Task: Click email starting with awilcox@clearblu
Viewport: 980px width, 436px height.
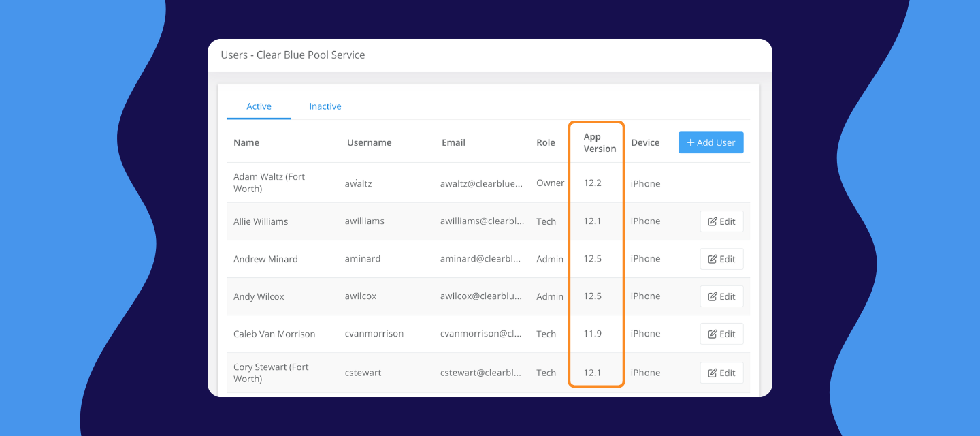Action: 482,296
